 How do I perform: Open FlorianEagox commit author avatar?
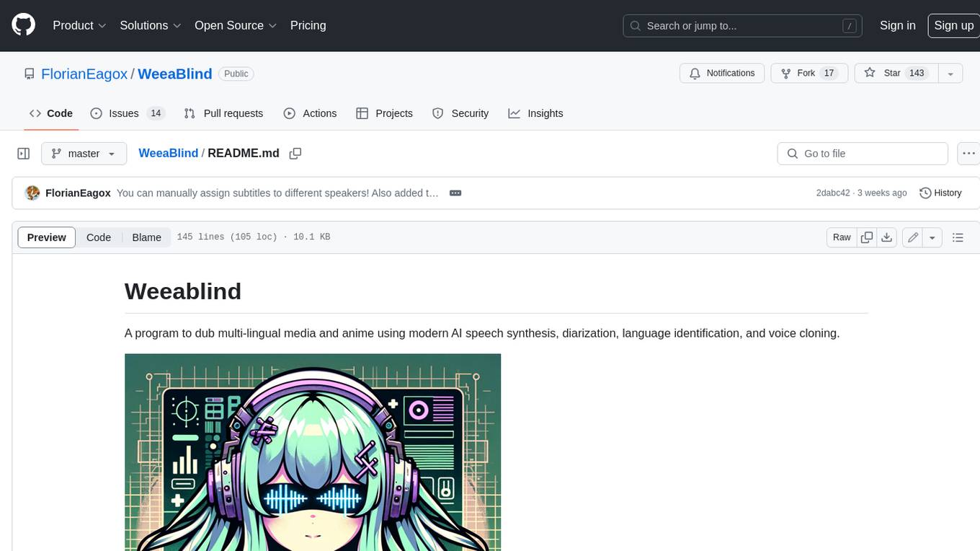point(32,193)
